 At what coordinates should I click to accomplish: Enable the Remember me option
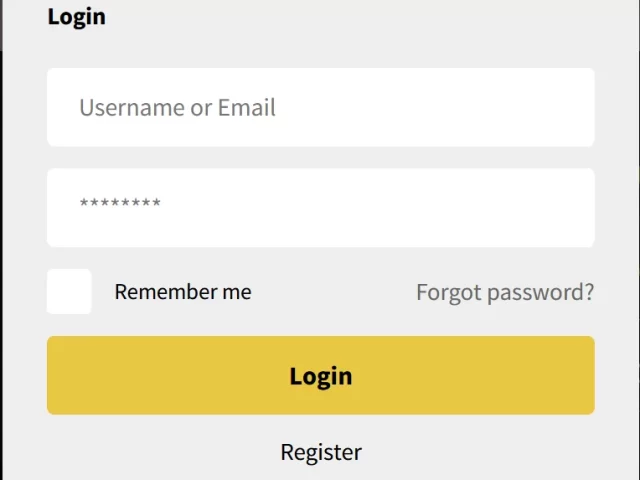pos(69,291)
